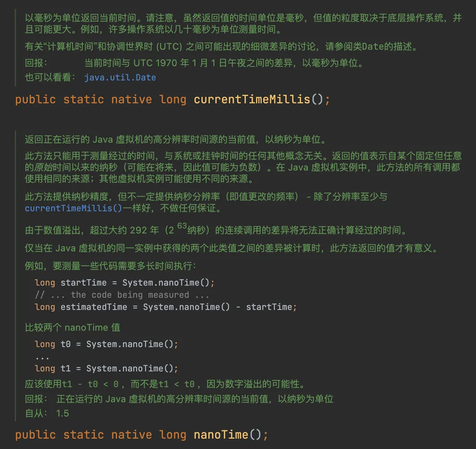The height and width of the screenshot is (449, 476).
Task: Click the green doc border beside nanoTime comment
Action: coord(16,276)
